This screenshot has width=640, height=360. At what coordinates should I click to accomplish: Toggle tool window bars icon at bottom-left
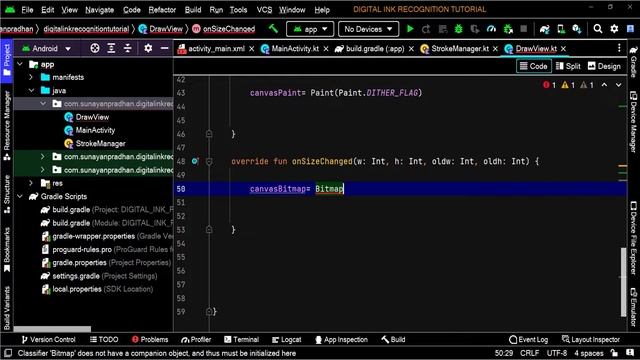point(8,353)
